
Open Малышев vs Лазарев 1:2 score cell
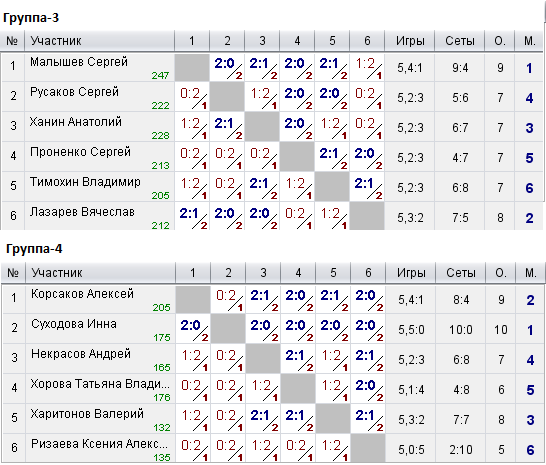pyautogui.click(x=367, y=68)
